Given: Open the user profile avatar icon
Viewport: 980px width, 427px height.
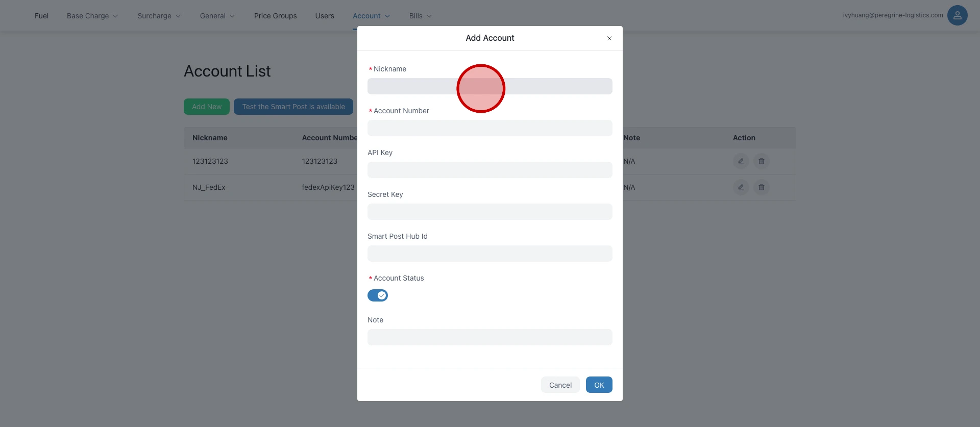Looking at the screenshot, I should (957, 15).
